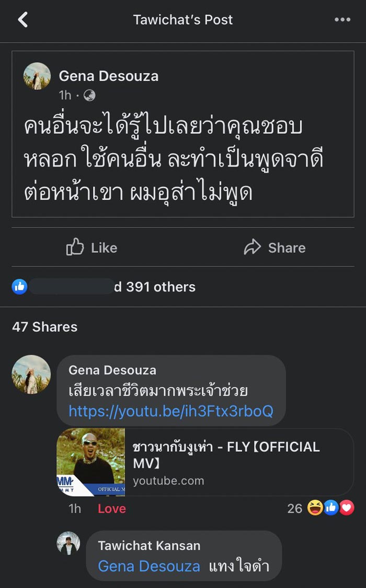
Task: Tap the Gena Desouza mention in reply
Action: 149,566
